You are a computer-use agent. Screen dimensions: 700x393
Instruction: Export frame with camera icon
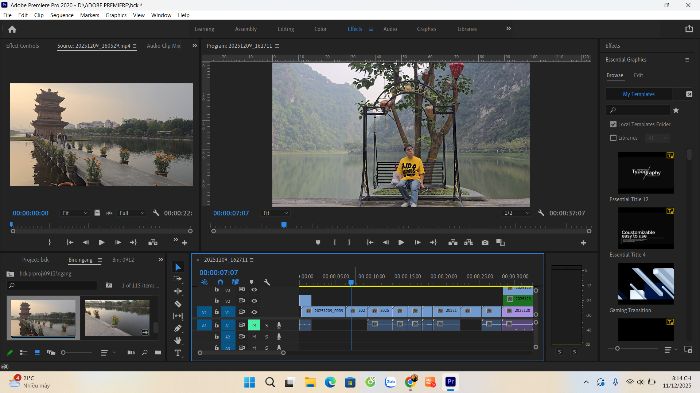pos(485,242)
